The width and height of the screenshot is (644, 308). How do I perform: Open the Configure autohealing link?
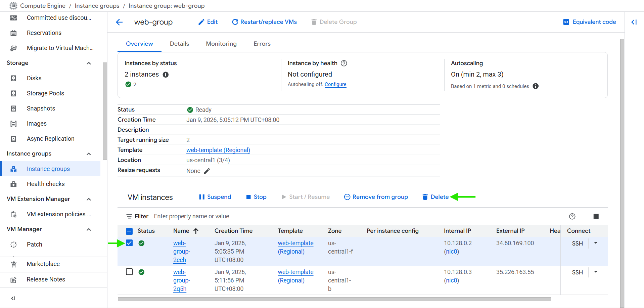tap(335, 84)
